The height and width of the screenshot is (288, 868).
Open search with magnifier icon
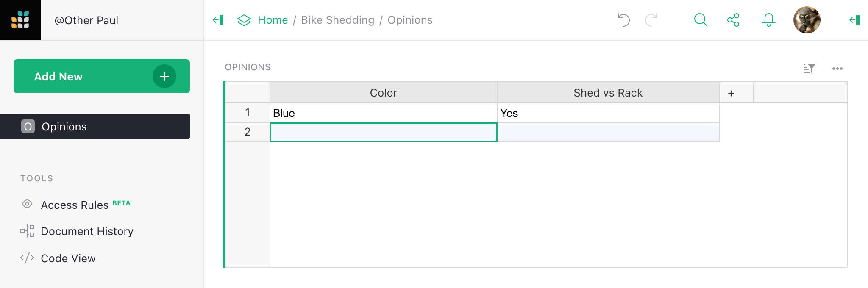pyautogui.click(x=700, y=20)
